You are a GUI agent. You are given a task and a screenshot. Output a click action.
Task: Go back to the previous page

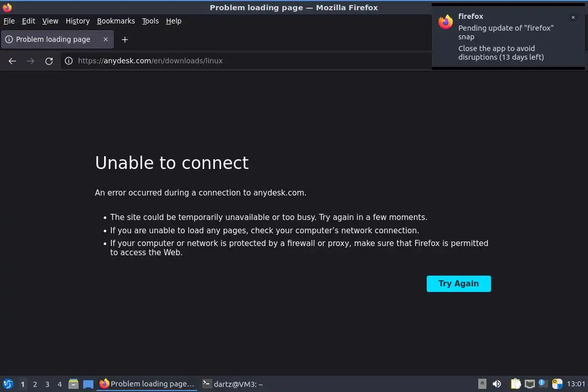tap(12, 61)
